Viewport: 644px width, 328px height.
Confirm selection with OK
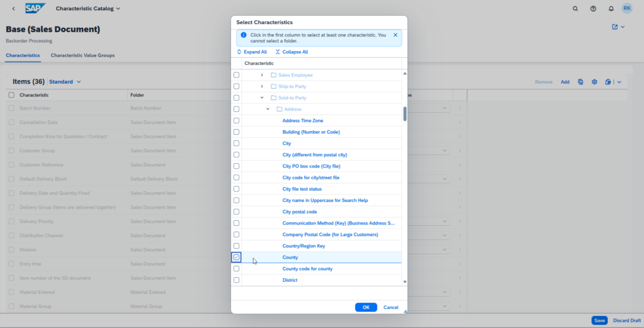pos(366,307)
